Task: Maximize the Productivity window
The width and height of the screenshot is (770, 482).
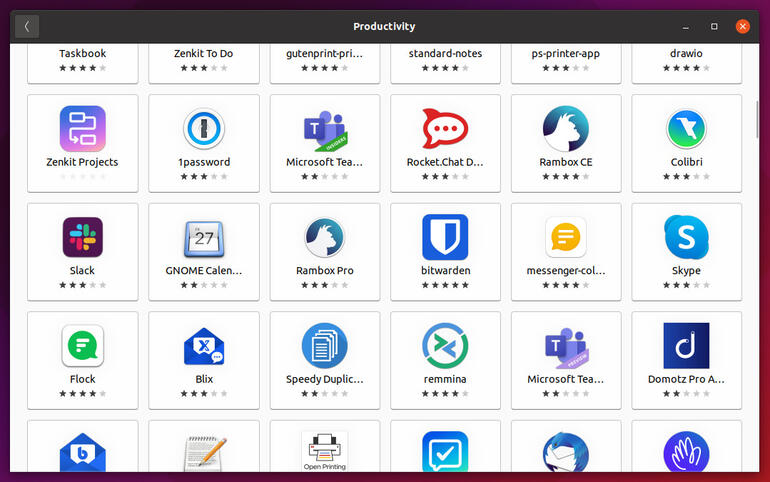Action: (x=714, y=27)
